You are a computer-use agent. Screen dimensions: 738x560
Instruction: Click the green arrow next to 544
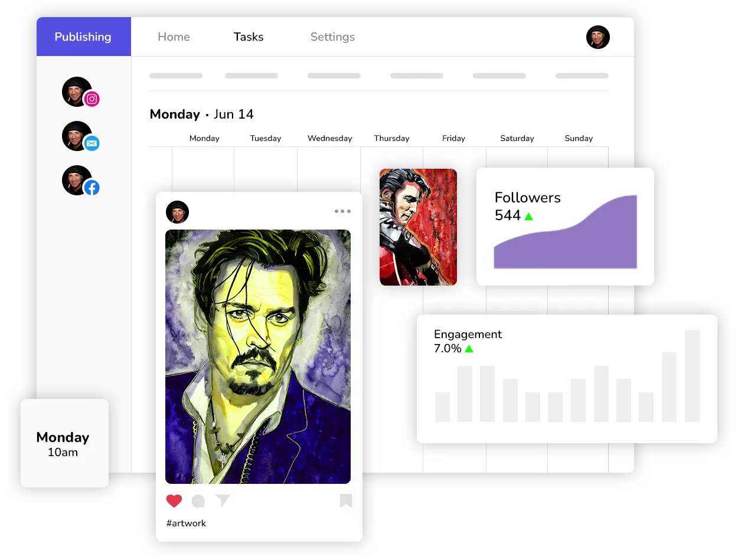[x=528, y=217]
